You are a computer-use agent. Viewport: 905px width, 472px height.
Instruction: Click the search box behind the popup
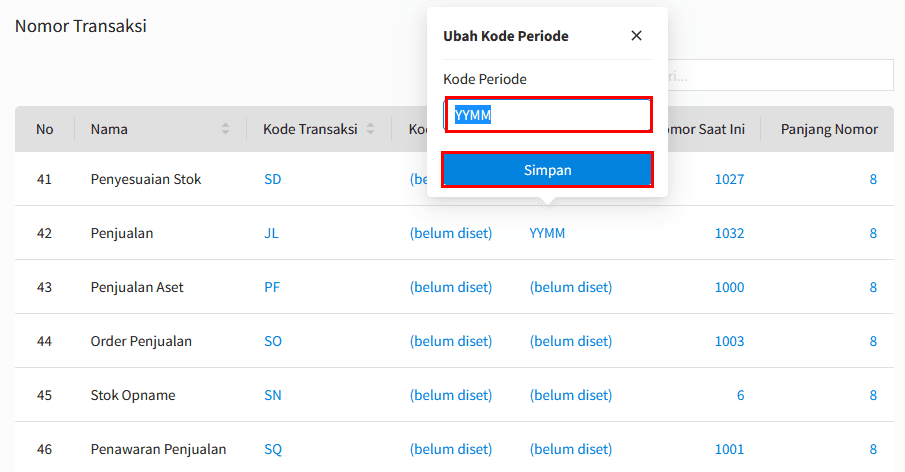tap(780, 75)
